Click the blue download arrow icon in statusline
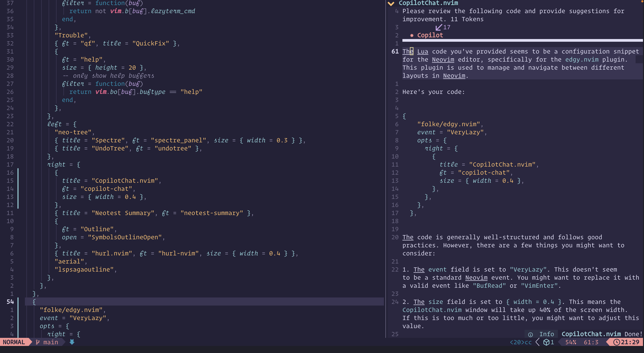 click(72, 342)
